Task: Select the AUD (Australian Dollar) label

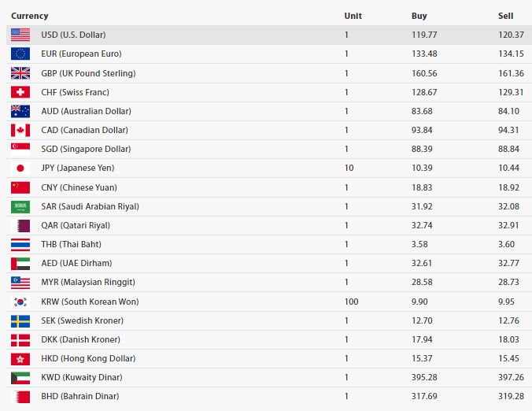Action: [87, 111]
